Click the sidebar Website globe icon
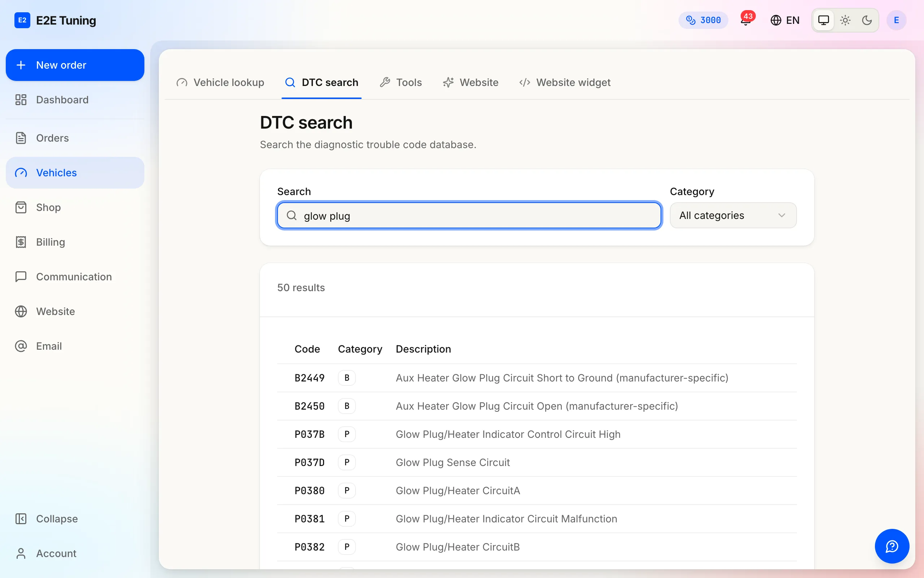Image resolution: width=924 pixels, height=578 pixels. click(21, 311)
